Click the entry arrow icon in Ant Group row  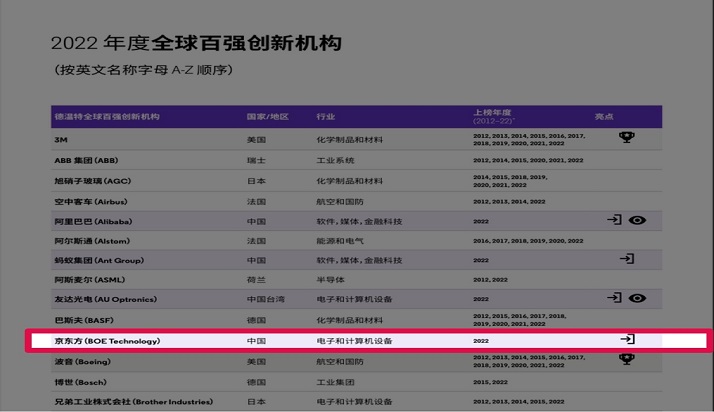pos(627,259)
